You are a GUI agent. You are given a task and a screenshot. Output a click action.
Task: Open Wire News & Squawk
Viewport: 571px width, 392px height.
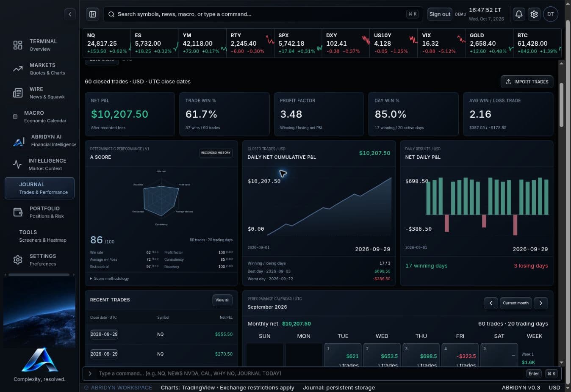point(39,93)
